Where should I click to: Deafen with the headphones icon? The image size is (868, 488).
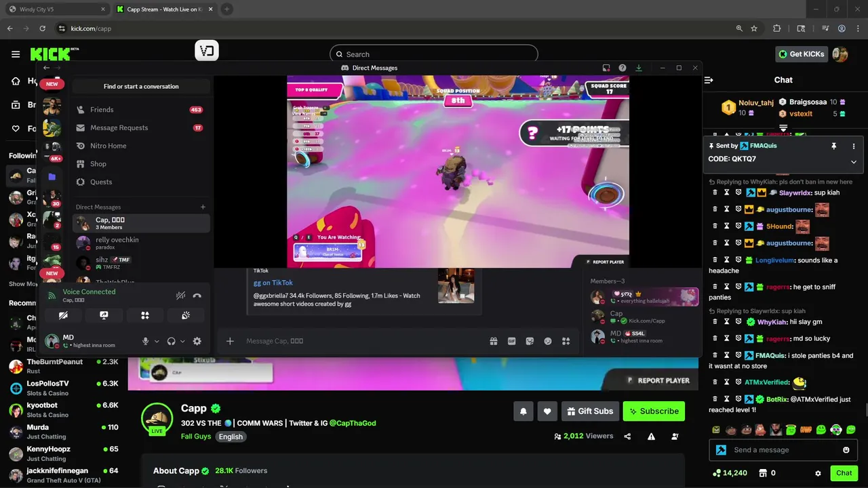(171, 342)
